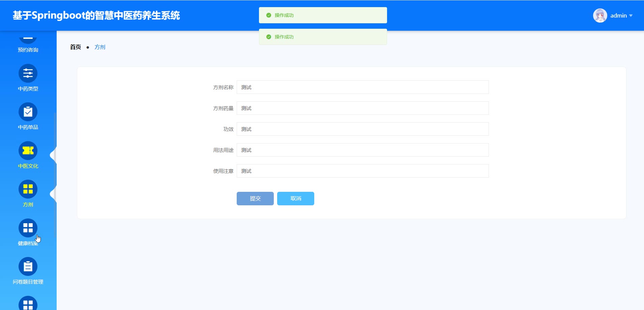This screenshot has width=644, height=310.
Task: Click the admin avatar picture
Action: click(x=600, y=16)
